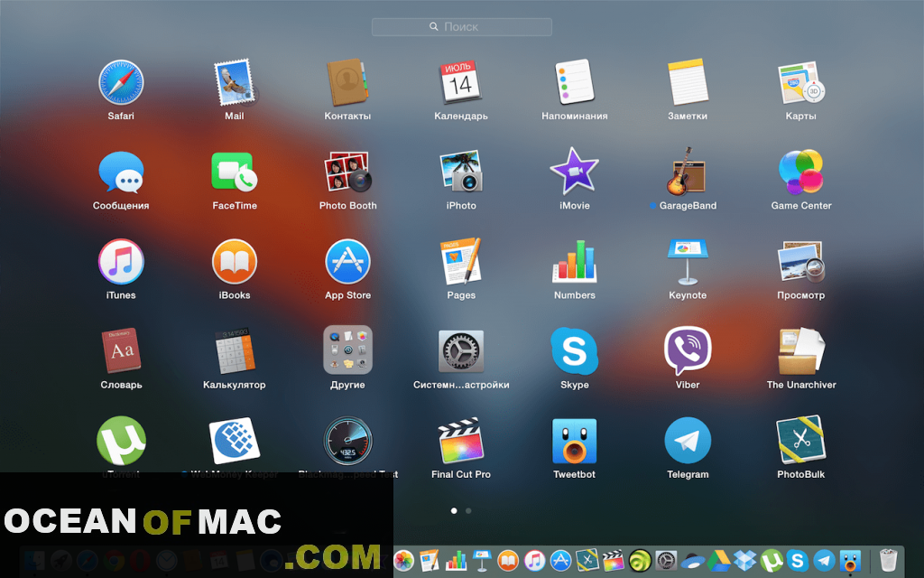Viewport: 924px width, 578px height.
Task: Select the first Launchpad page dot
Action: pos(454,511)
